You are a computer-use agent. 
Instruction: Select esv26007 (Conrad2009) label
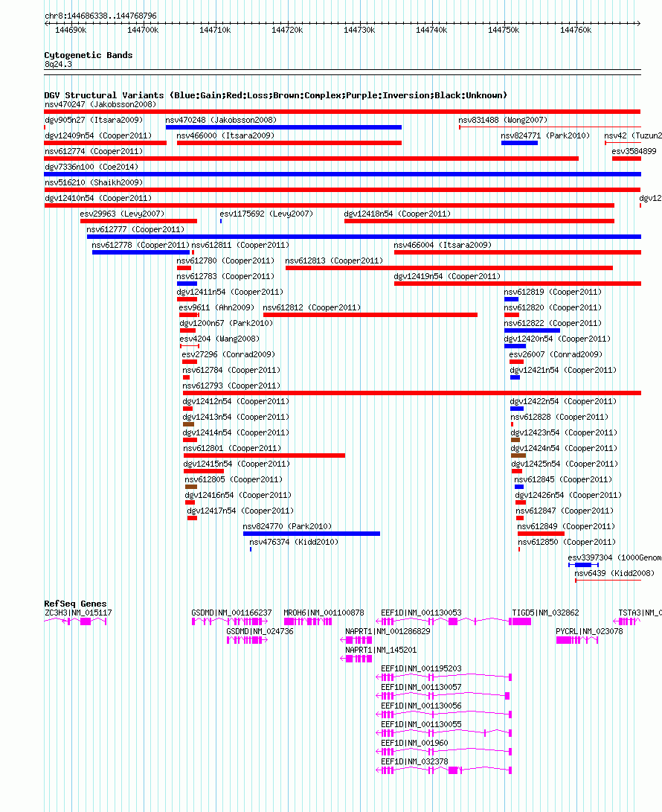pyautogui.click(x=556, y=354)
